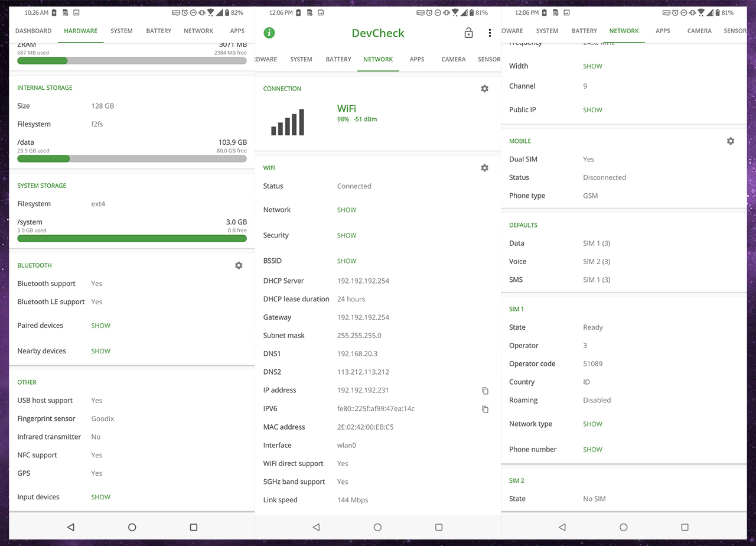Tap the /system storage usage bar

point(132,238)
